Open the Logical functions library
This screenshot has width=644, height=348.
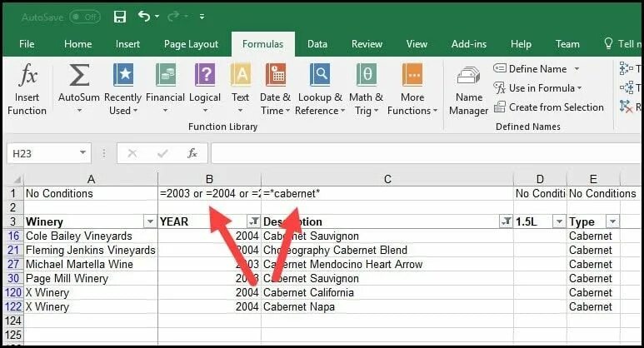click(205, 89)
